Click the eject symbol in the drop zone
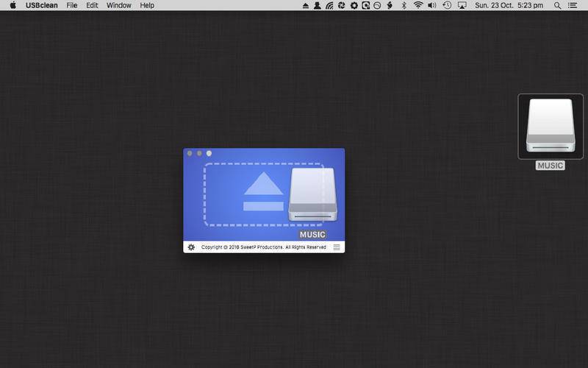588x368 pixels. tap(263, 191)
